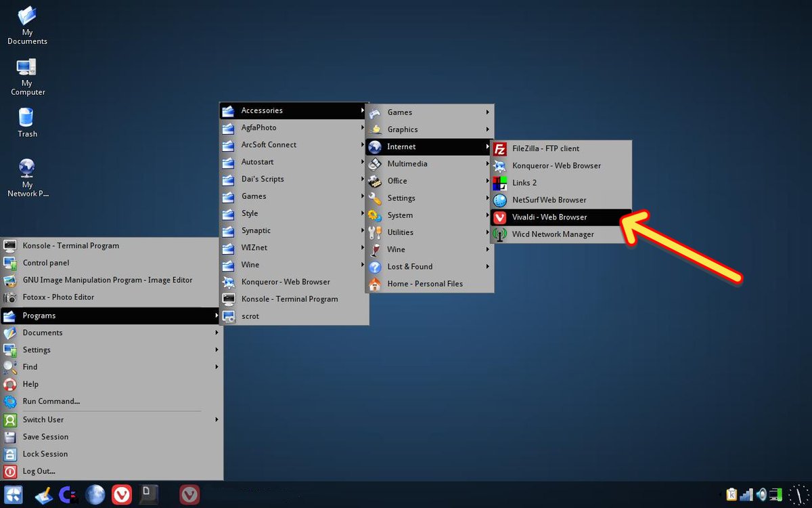Click the Lock Session padlock icon
The height and width of the screenshot is (508, 812).
pyautogui.click(x=10, y=454)
